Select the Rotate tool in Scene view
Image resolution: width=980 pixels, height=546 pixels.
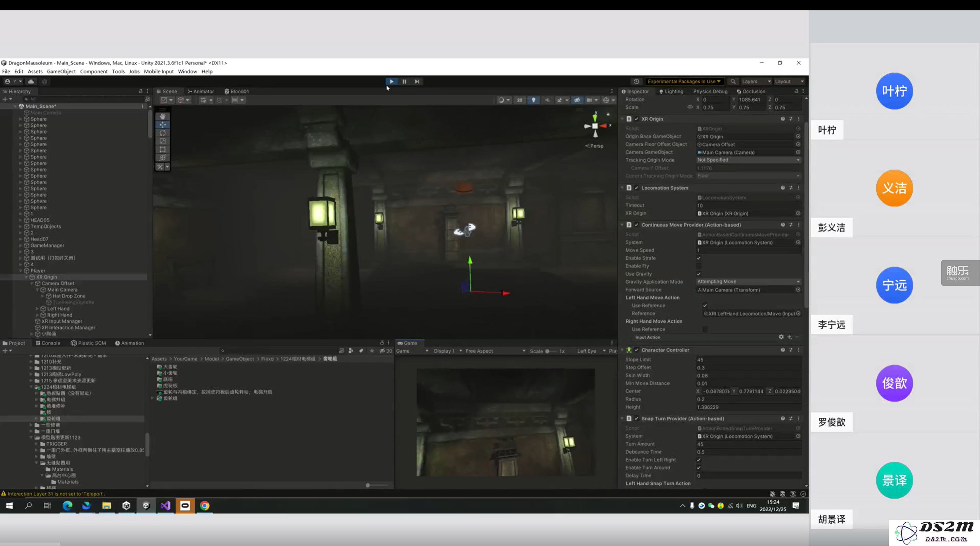(x=163, y=133)
